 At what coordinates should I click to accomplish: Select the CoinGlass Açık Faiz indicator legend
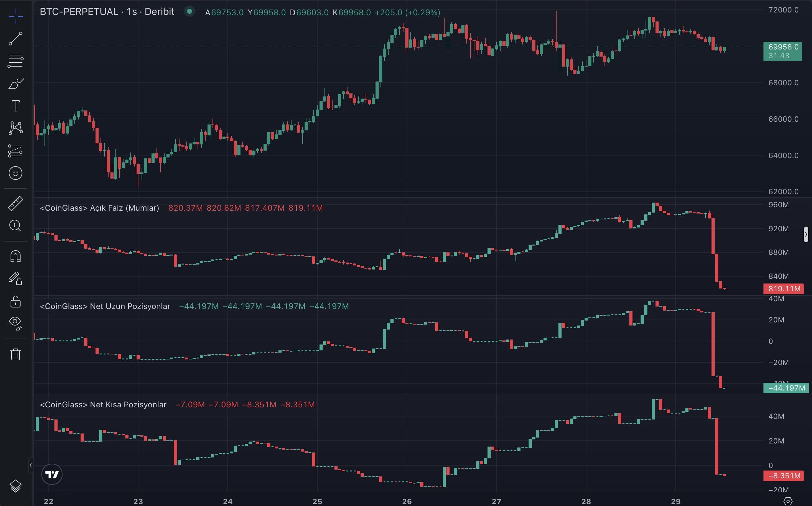pyautogui.click(x=99, y=208)
